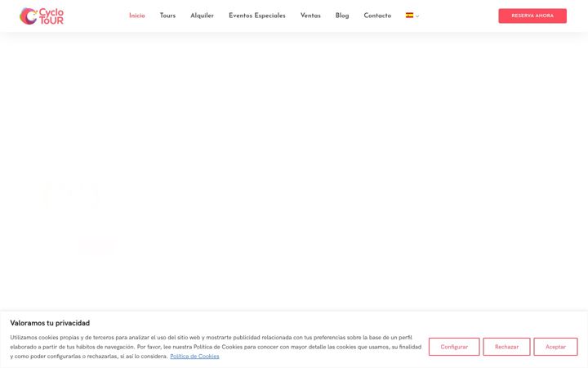Screen dimensions: 588x368
Task: Expand the language selector chevron
Action: click(x=417, y=16)
